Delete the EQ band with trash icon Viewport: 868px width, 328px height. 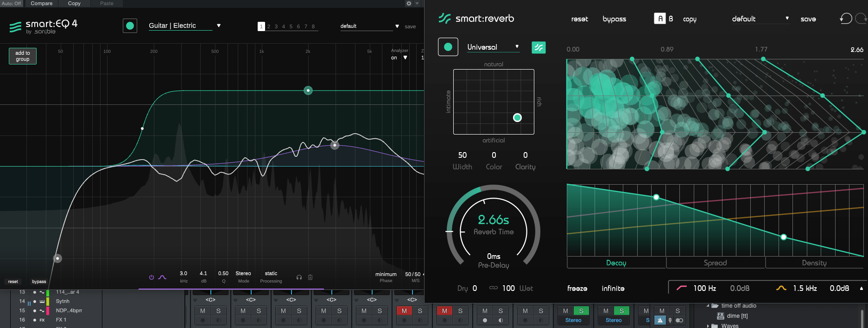pyautogui.click(x=310, y=277)
